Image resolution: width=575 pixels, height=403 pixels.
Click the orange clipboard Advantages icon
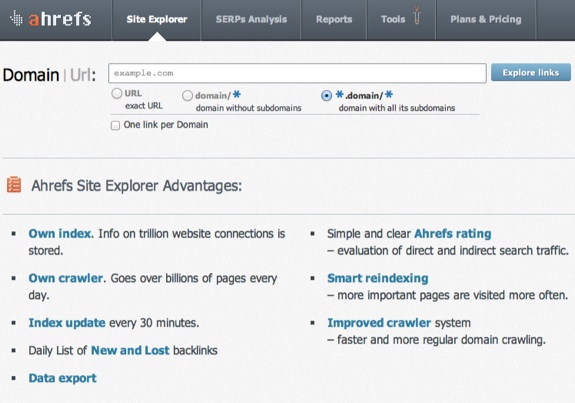tap(14, 184)
